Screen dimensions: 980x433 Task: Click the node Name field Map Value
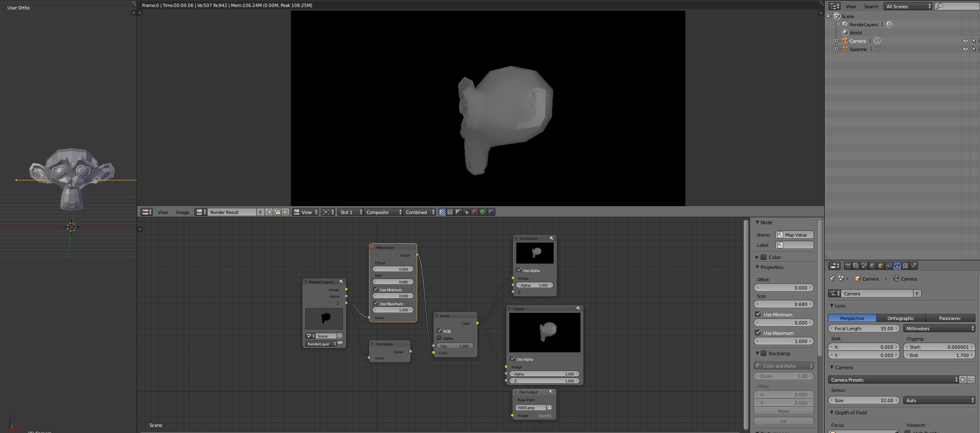(x=795, y=235)
